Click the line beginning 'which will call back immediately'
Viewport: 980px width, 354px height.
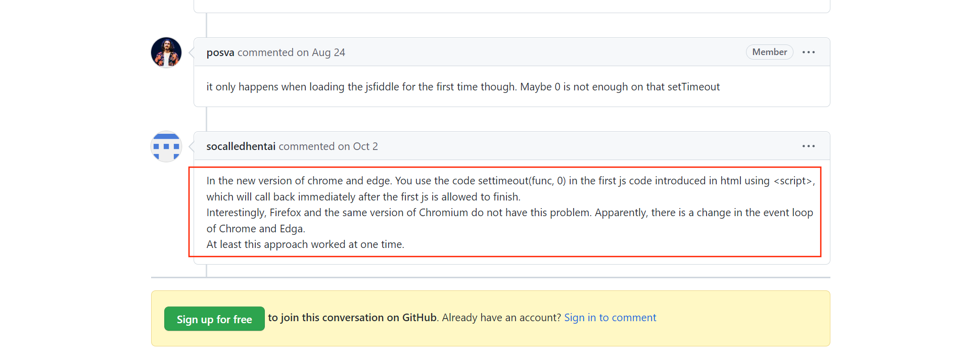(x=363, y=197)
